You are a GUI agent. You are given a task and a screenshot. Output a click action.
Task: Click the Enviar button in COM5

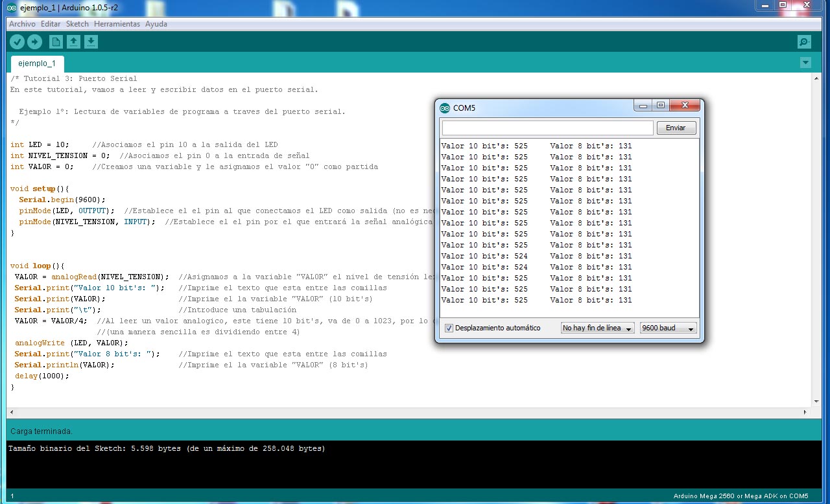pyautogui.click(x=676, y=128)
